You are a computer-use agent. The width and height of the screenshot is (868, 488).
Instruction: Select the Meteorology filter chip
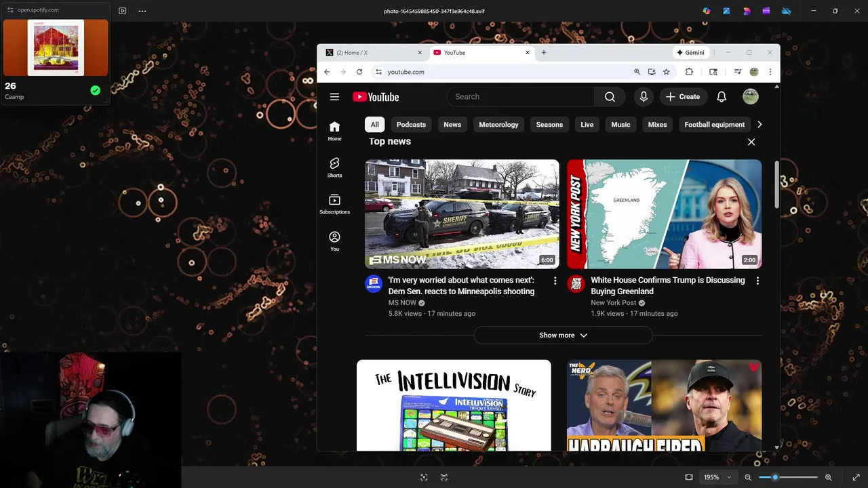[498, 125]
